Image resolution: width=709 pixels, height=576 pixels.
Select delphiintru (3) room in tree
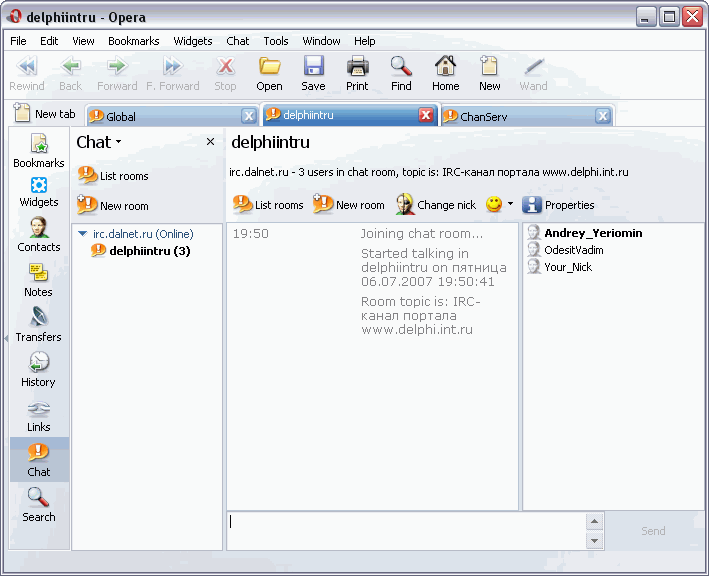tap(141, 251)
